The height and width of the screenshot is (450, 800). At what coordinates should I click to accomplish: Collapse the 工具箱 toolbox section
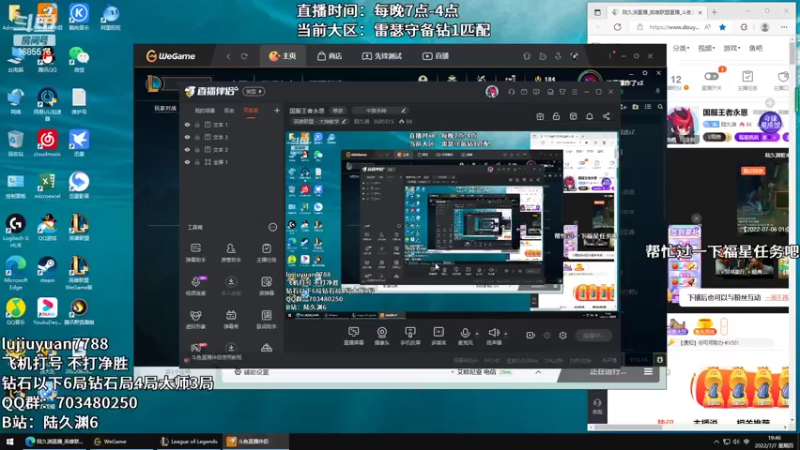pos(273,227)
